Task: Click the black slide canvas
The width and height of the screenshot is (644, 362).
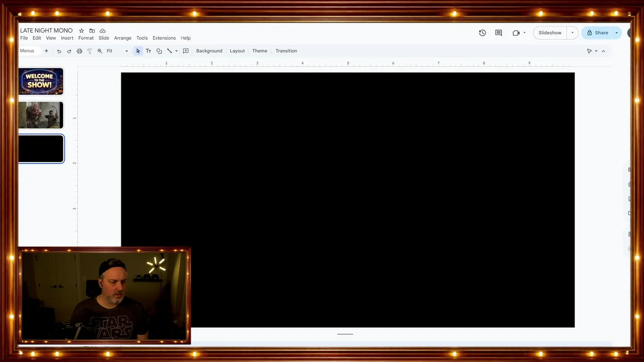Action: pos(348,200)
